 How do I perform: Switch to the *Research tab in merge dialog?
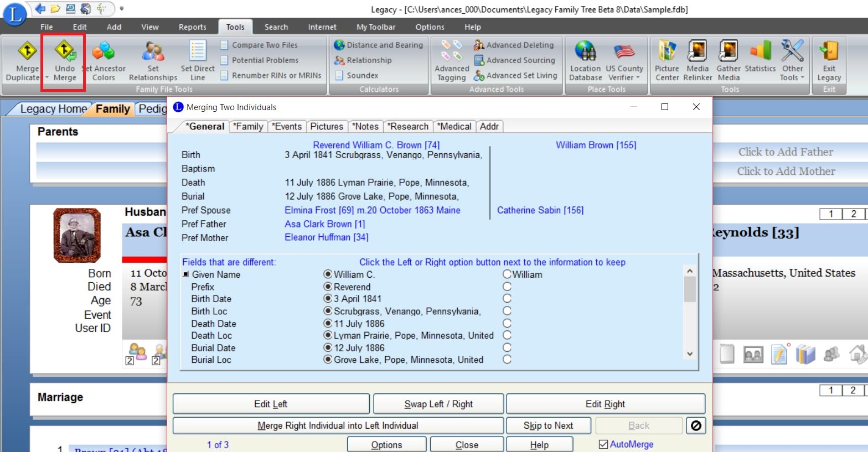408,127
